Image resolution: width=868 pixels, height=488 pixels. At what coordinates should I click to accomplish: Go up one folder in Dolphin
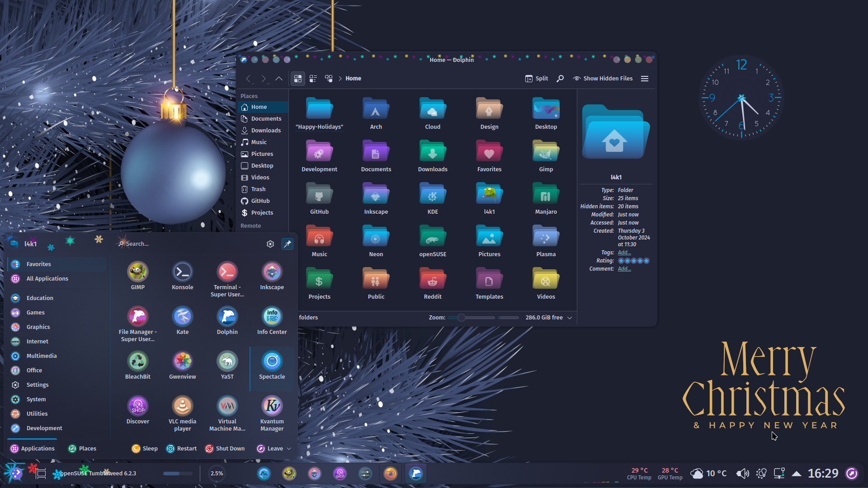tap(279, 79)
